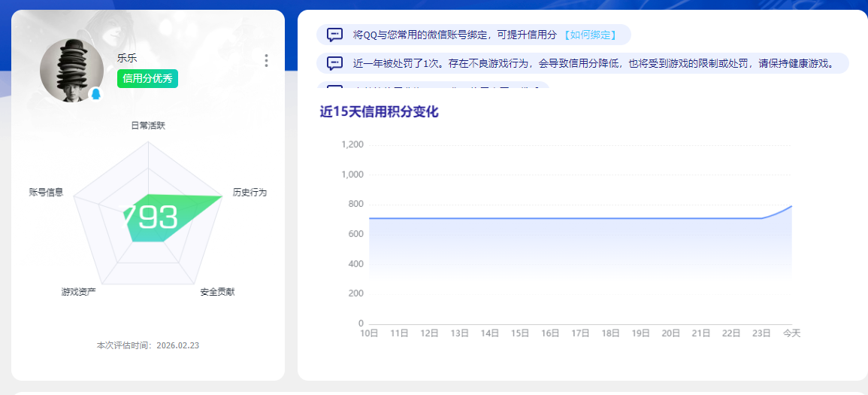
Task: Click the 12日 label on the chart axis
Action: [430, 333]
